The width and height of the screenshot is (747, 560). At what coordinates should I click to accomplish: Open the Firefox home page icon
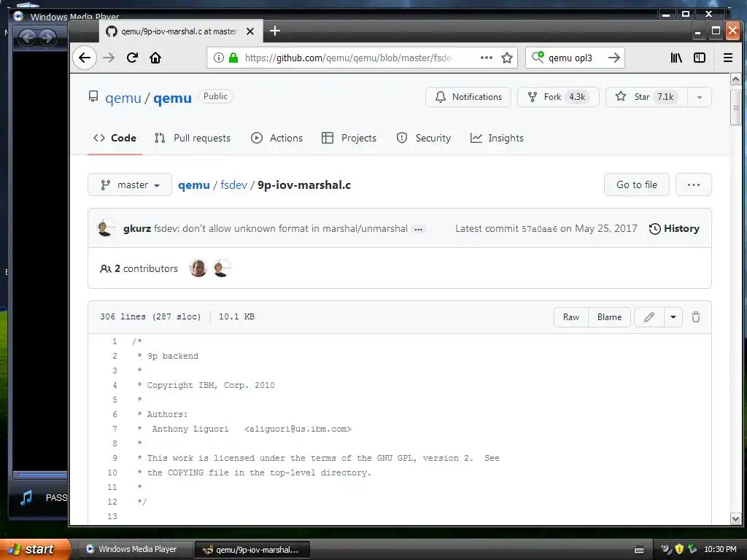point(155,58)
